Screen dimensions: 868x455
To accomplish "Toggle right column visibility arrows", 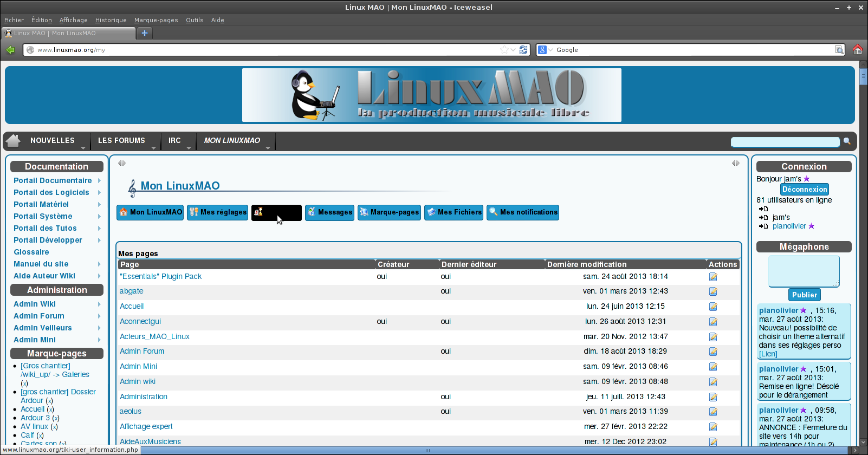I will [x=736, y=163].
